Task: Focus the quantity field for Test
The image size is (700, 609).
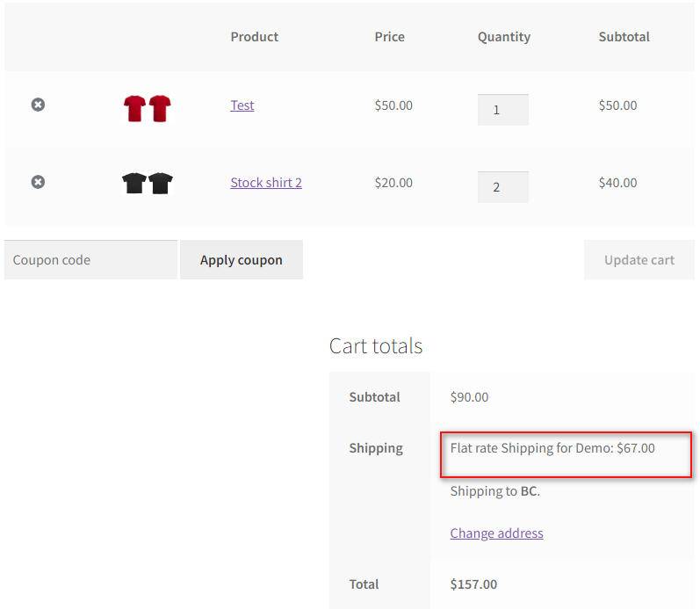Action: [x=503, y=110]
